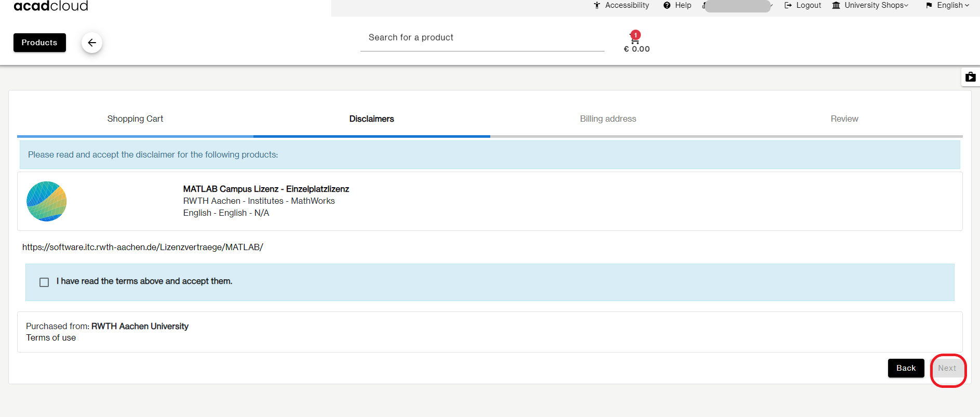980x417 pixels.
Task: Log out of the account
Action: pyautogui.click(x=803, y=5)
